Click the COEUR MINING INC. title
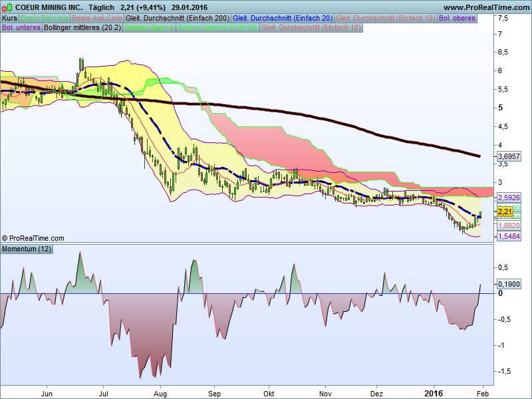Image resolution: width=532 pixels, height=399 pixels. point(49,7)
